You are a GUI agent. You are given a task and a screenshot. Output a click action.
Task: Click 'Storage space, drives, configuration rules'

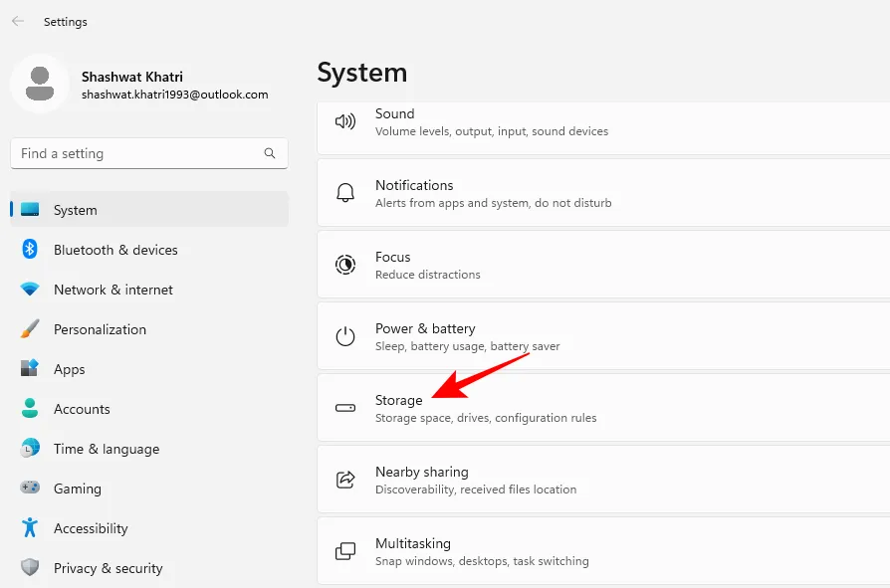point(486,418)
